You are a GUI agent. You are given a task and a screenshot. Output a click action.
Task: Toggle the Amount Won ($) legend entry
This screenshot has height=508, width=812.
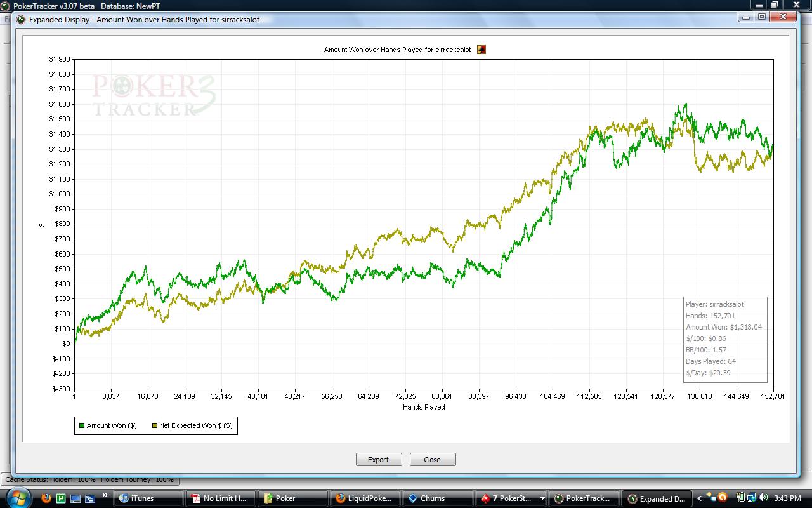[108, 425]
